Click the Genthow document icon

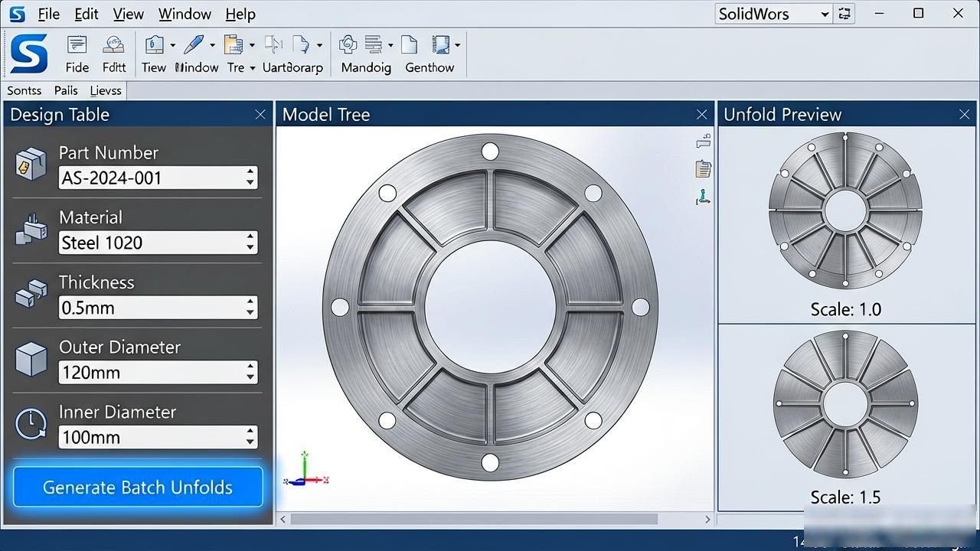(409, 44)
